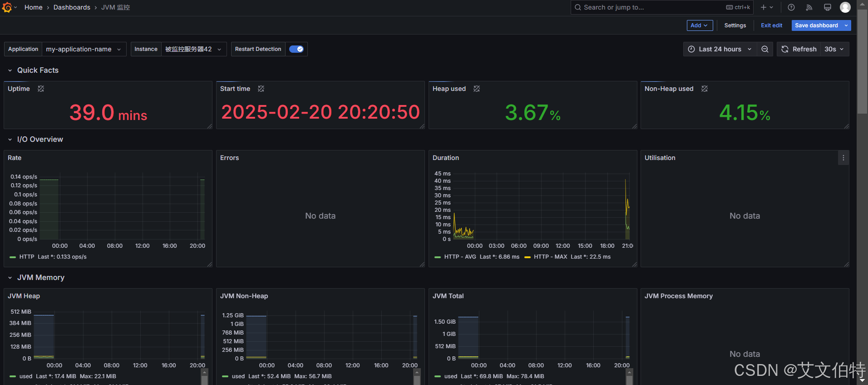Click Exit edit

772,25
